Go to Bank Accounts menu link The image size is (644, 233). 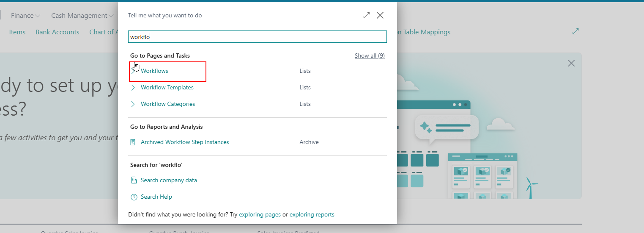(x=58, y=32)
